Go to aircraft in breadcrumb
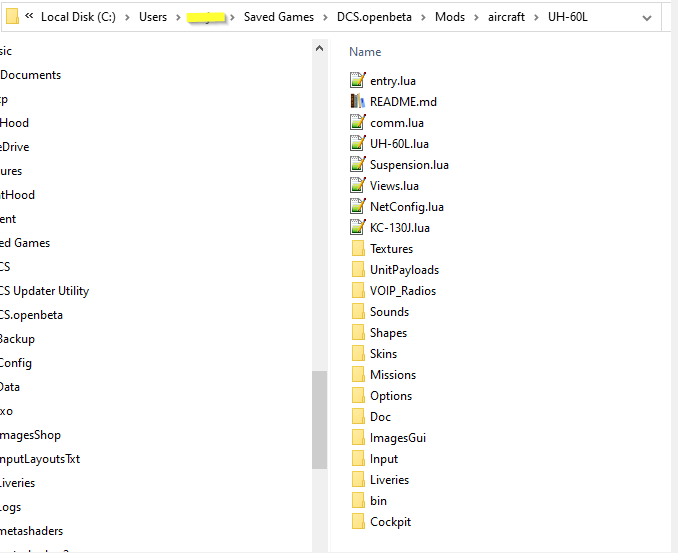 [506, 17]
